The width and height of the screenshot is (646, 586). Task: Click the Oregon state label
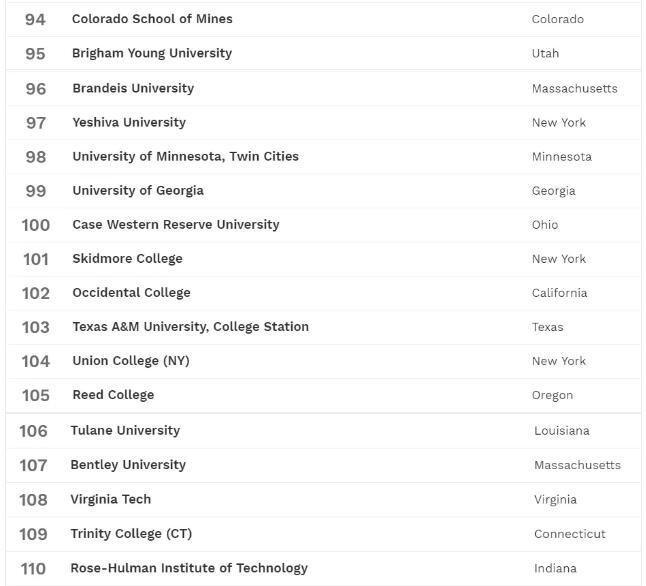click(552, 395)
